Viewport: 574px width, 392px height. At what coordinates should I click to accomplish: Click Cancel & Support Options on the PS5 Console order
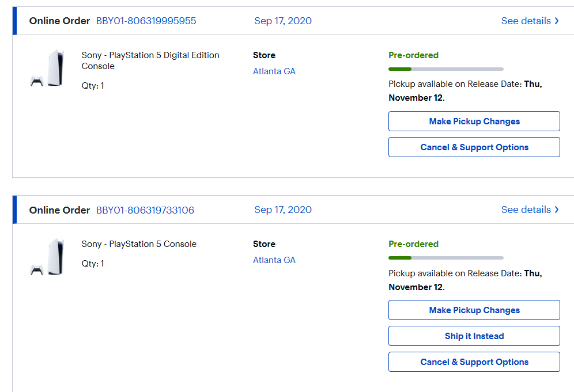click(474, 361)
